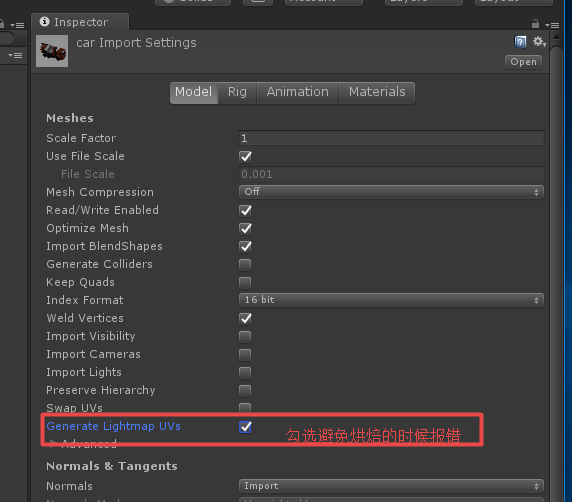Toggle the Import BlendShapes checkbox
The image size is (572, 502).
245,247
